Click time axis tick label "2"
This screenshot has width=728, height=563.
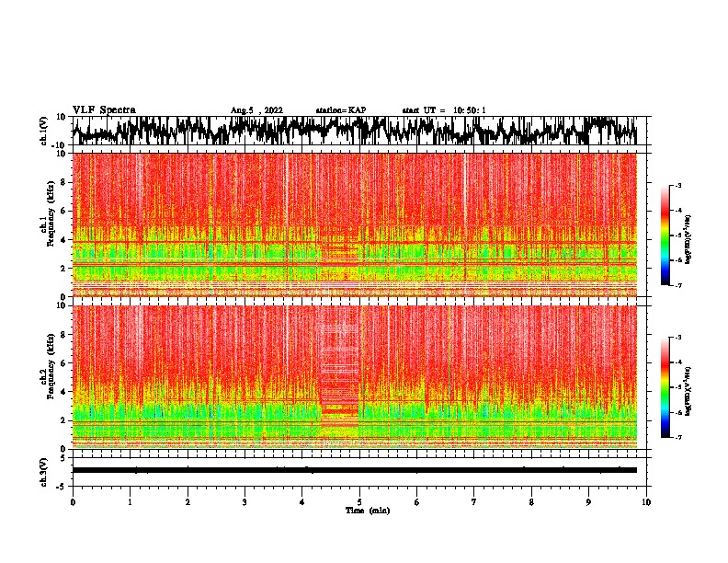(x=188, y=502)
